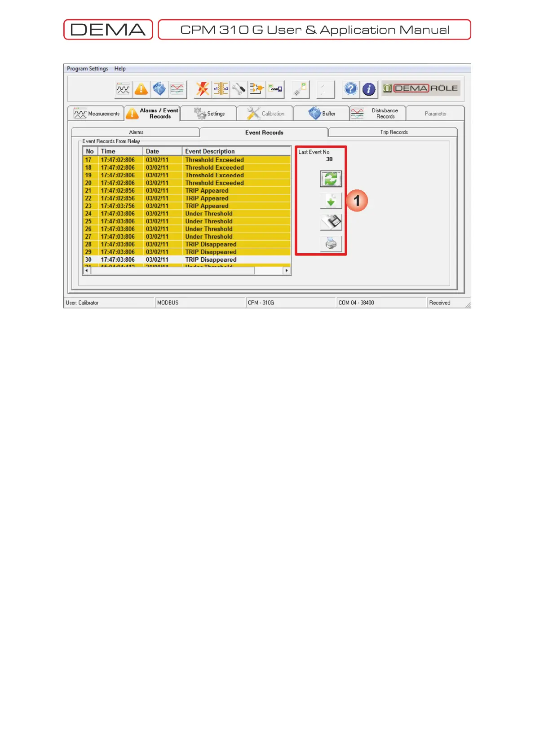Select event row 17 Threshold Exceeded
Image resolution: width=535 pixels, height=756 pixels.
(x=187, y=160)
